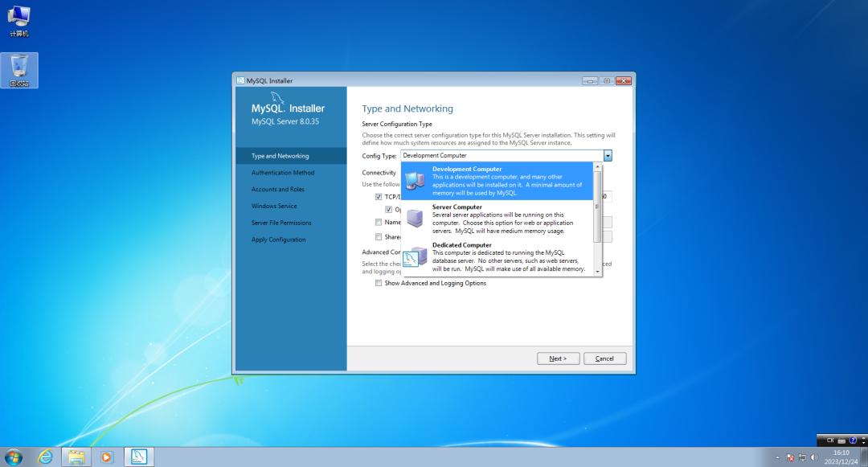Go to Server File Permissions step

pyautogui.click(x=281, y=223)
